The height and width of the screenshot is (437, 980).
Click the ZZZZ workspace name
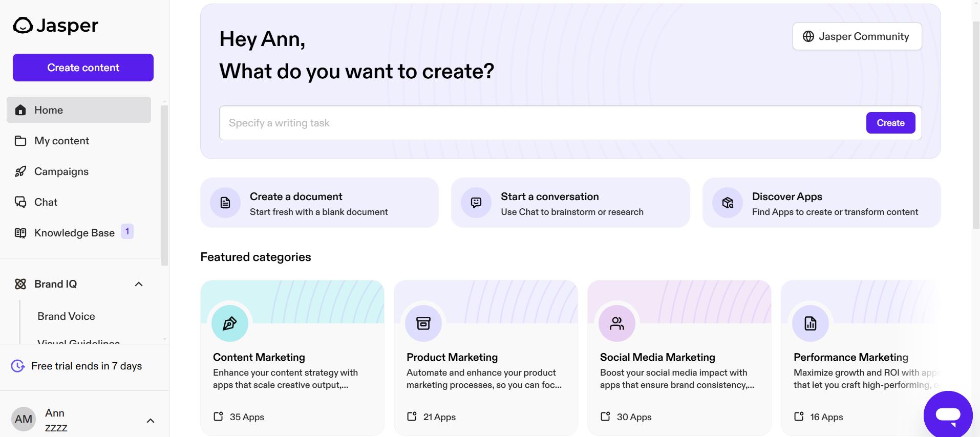pos(56,428)
